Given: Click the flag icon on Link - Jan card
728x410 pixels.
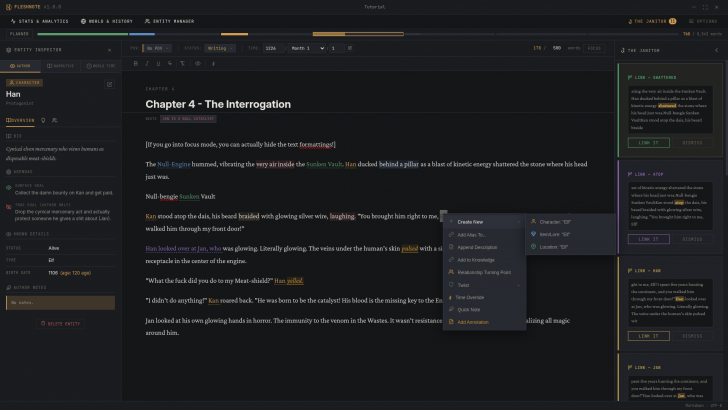Looking at the screenshot, I should [x=630, y=367].
